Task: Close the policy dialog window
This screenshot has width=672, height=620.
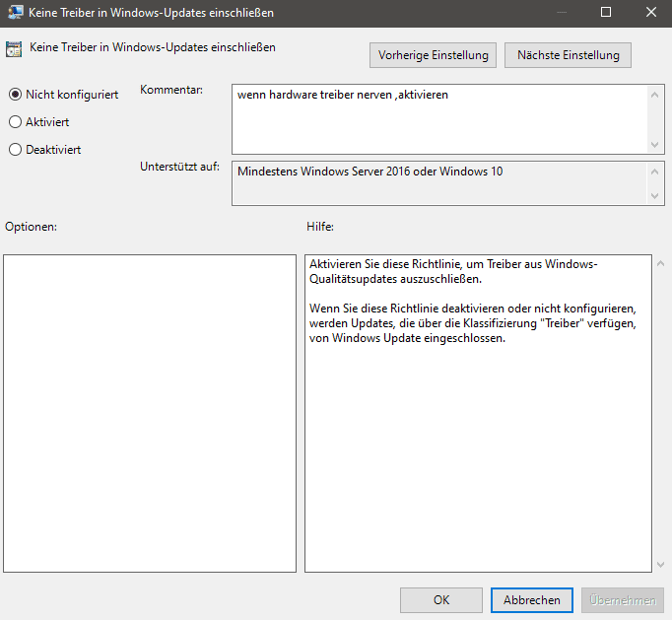Action: tap(651, 12)
